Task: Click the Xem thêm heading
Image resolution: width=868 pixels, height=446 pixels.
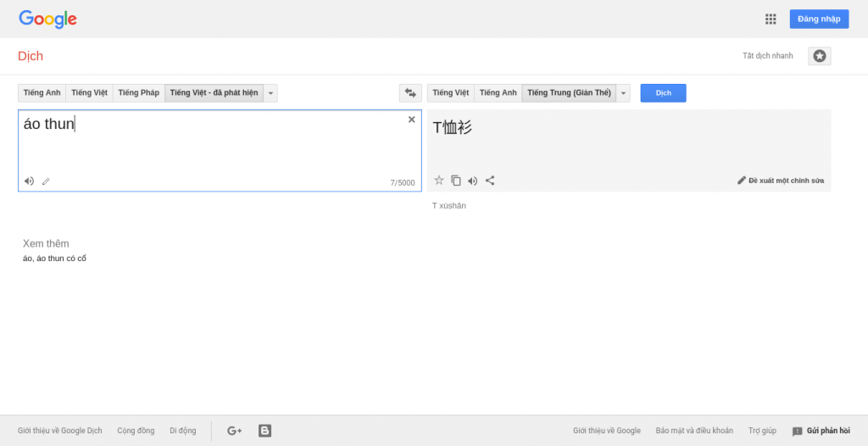Action: [x=46, y=244]
